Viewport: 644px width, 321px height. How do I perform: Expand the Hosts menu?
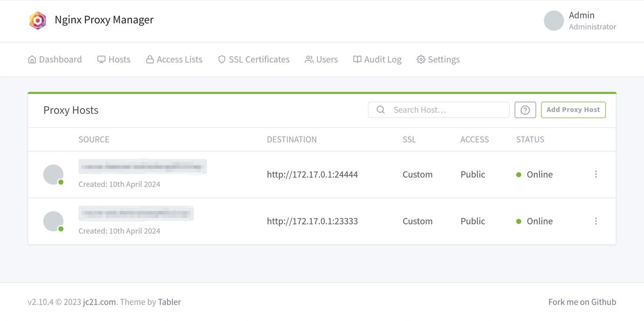[x=114, y=59]
